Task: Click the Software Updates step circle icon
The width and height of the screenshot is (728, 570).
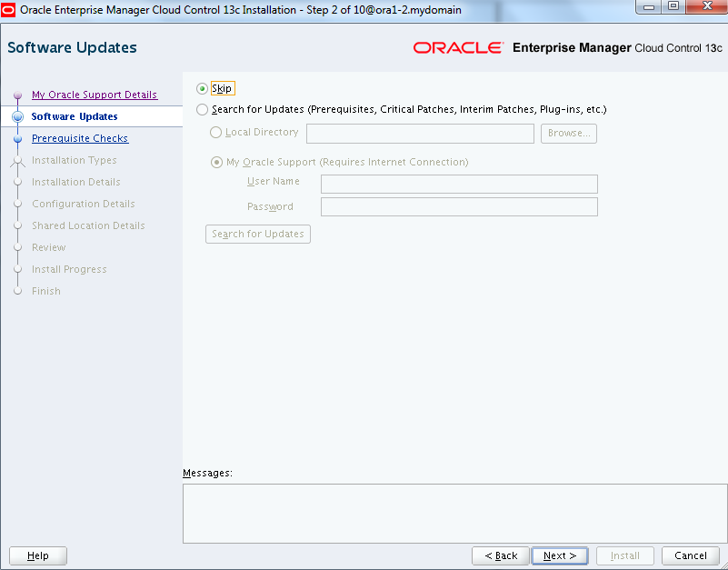Action: (17, 117)
